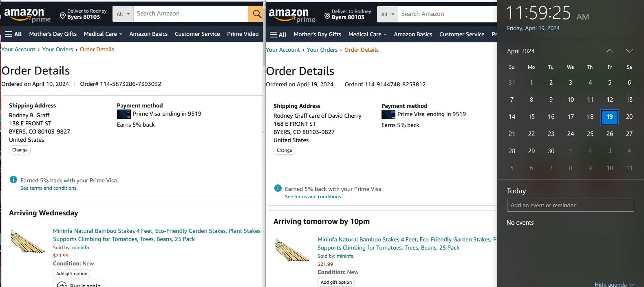The height and width of the screenshot is (287, 644).
Task: Click the Amazon Prime logo in right window
Action: click(x=292, y=15)
